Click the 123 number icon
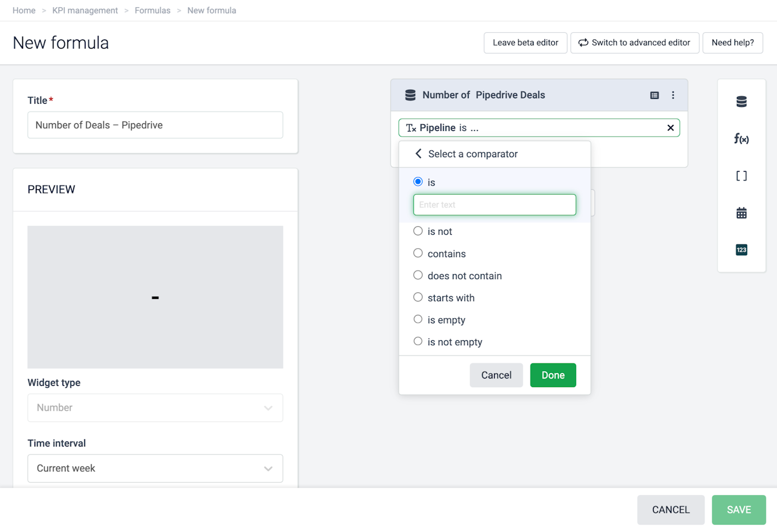The image size is (777, 532). (x=741, y=250)
